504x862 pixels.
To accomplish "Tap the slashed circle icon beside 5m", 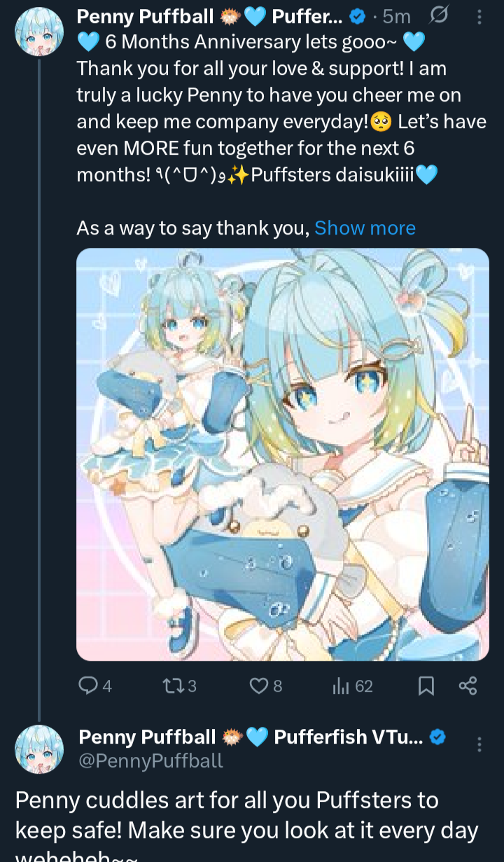I will [438, 15].
